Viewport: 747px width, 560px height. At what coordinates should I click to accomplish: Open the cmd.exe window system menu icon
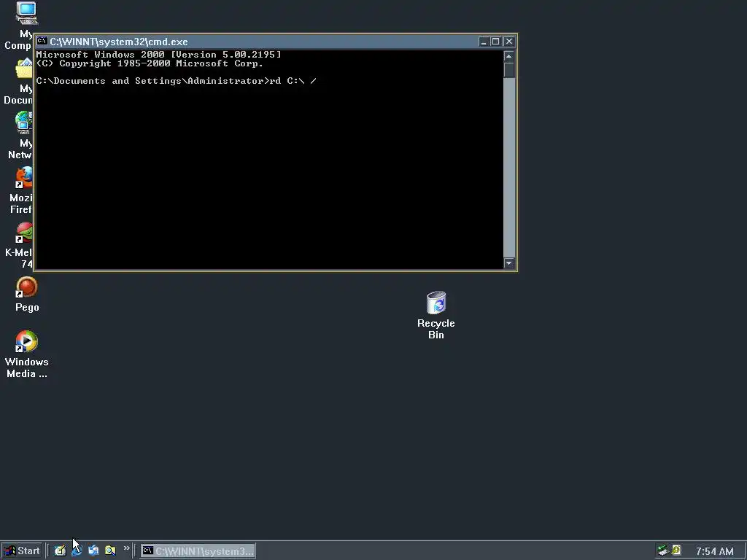tap(42, 42)
